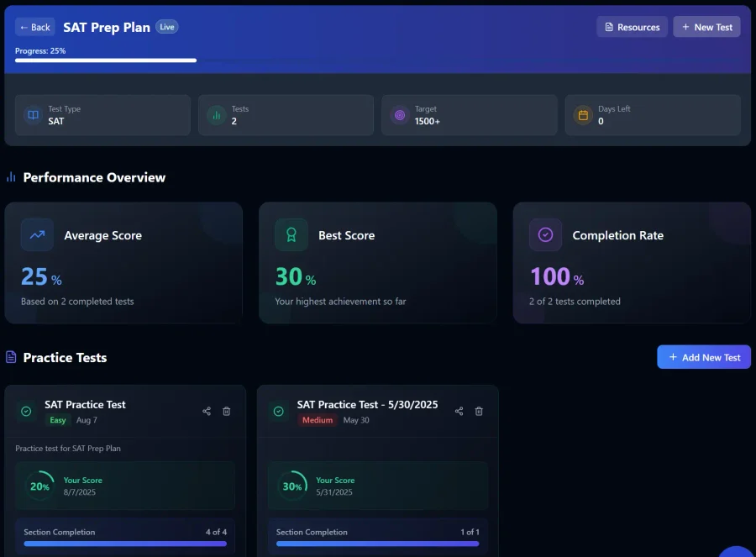This screenshot has width=756, height=557.
Task: Click the Test Type book icon
Action: (x=33, y=115)
